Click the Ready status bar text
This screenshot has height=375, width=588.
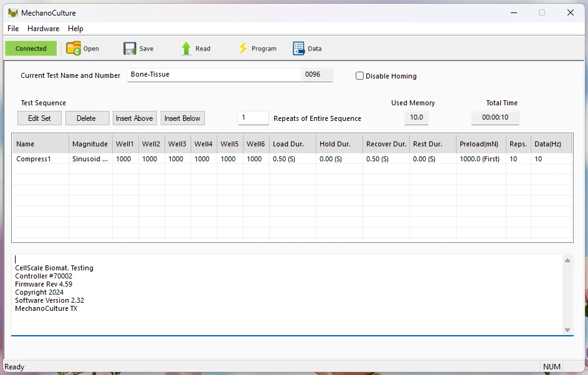[14, 367]
